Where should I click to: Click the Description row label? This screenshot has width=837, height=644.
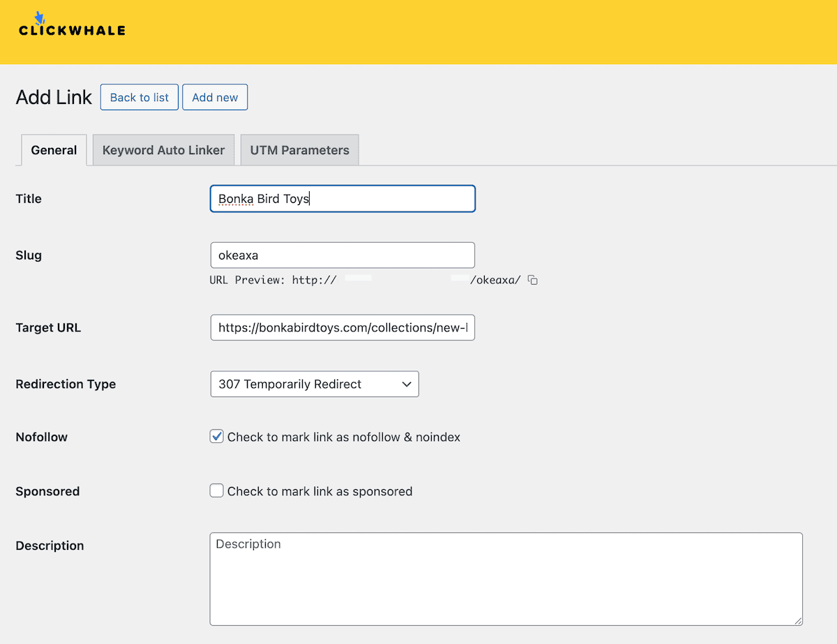tap(50, 546)
